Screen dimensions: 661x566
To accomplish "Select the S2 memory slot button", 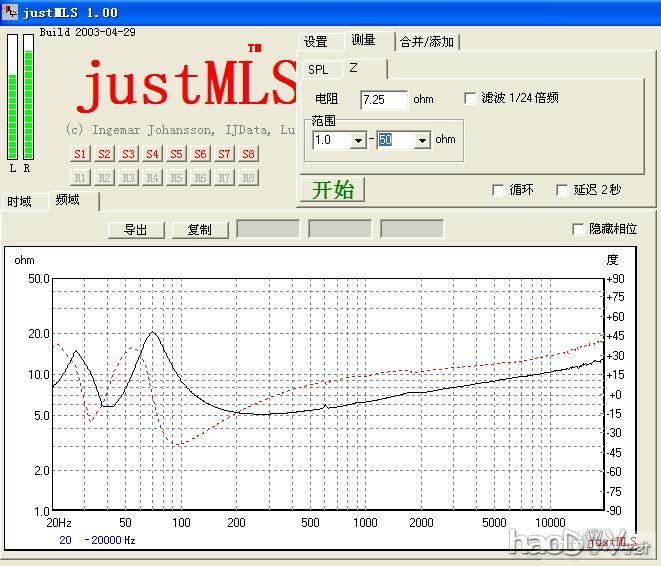I will [x=104, y=154].
